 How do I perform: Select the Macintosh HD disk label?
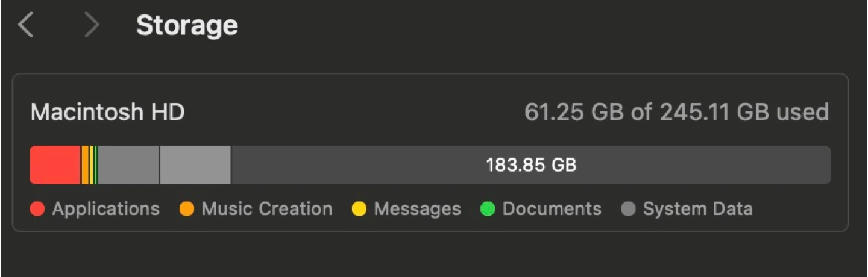107,113
